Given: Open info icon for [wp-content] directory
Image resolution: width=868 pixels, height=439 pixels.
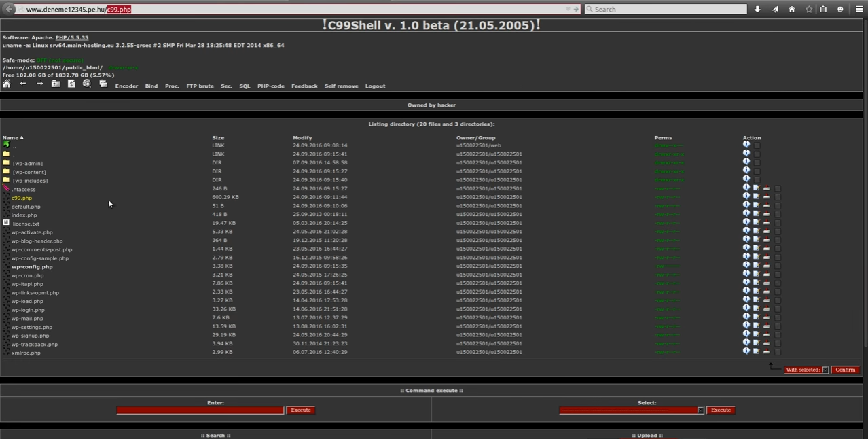Looking at the screenshot, I should (746, 171).
